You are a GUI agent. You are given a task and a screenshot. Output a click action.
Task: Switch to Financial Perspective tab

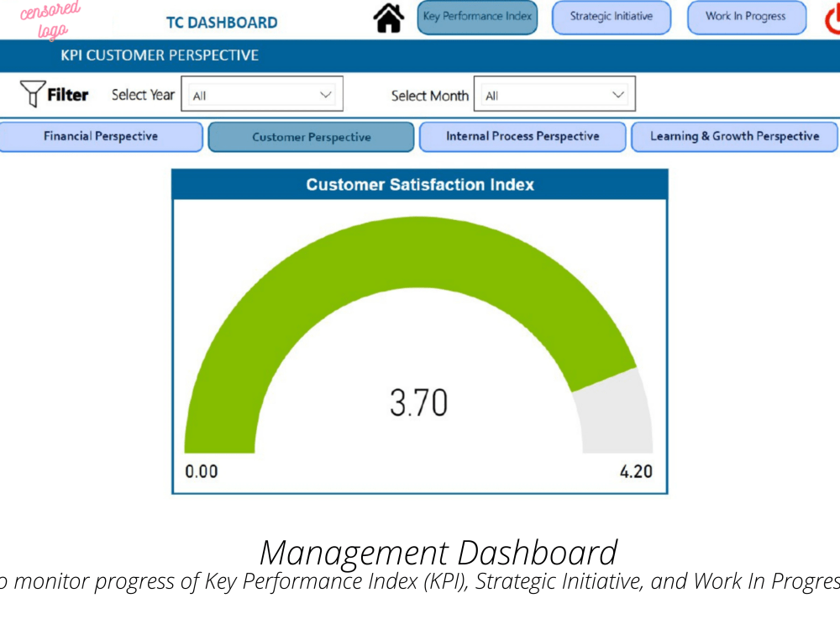[x=101, y=137]
